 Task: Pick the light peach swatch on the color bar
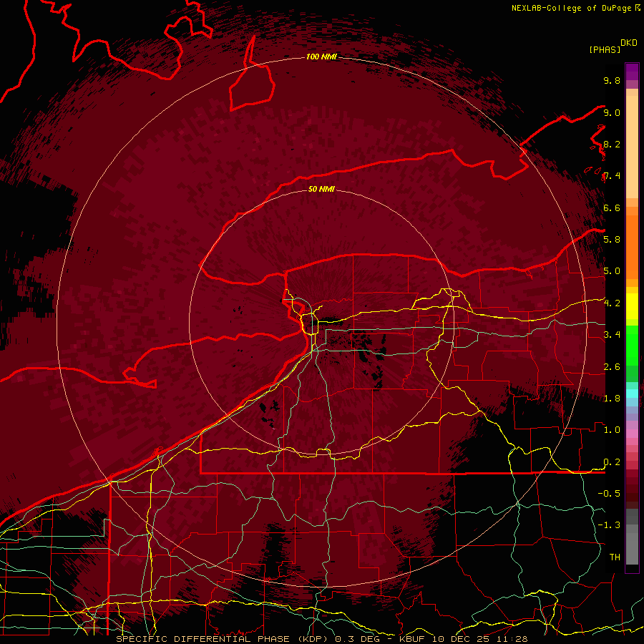632,148
